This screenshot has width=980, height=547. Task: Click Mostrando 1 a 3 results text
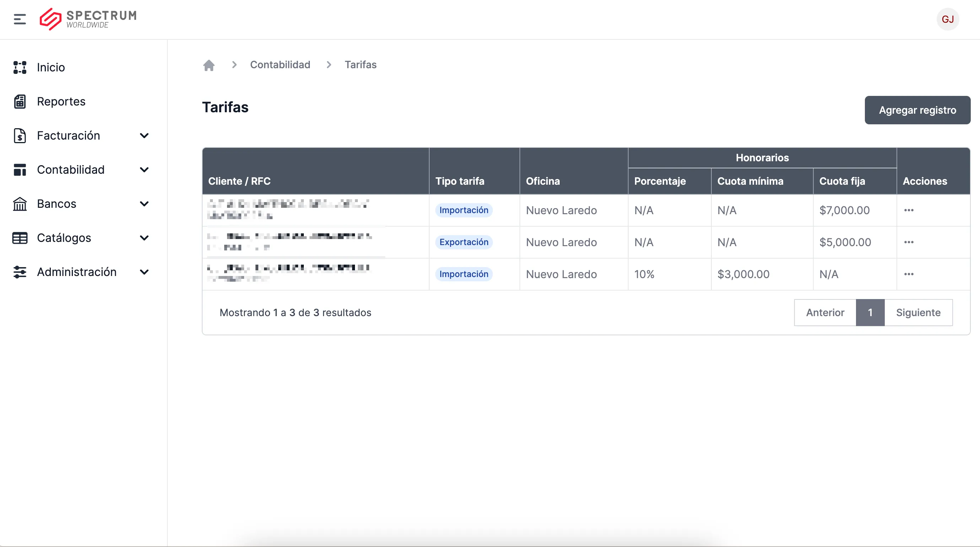pos(295,313)
